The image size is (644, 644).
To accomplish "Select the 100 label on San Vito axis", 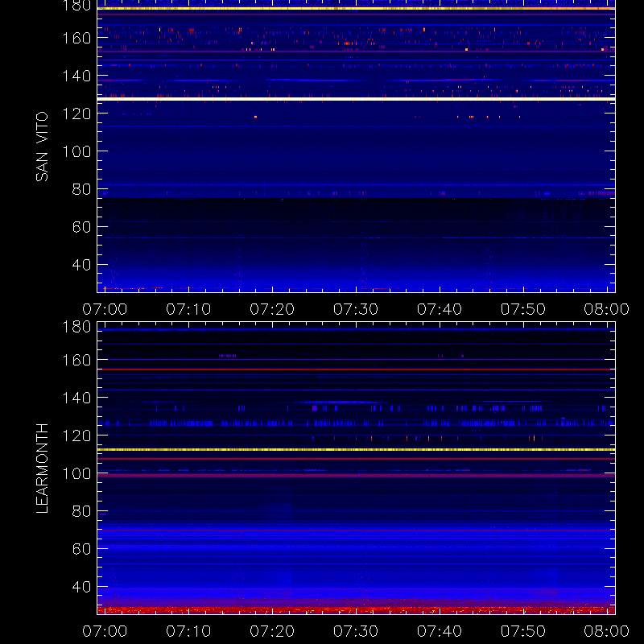I will (76, 151).
